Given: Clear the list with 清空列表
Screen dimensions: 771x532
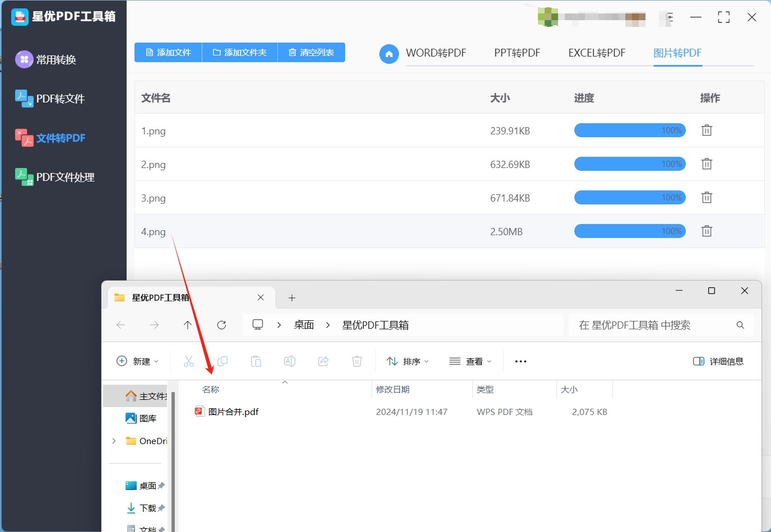Looking at the screenshot, I should coord(312,53).
